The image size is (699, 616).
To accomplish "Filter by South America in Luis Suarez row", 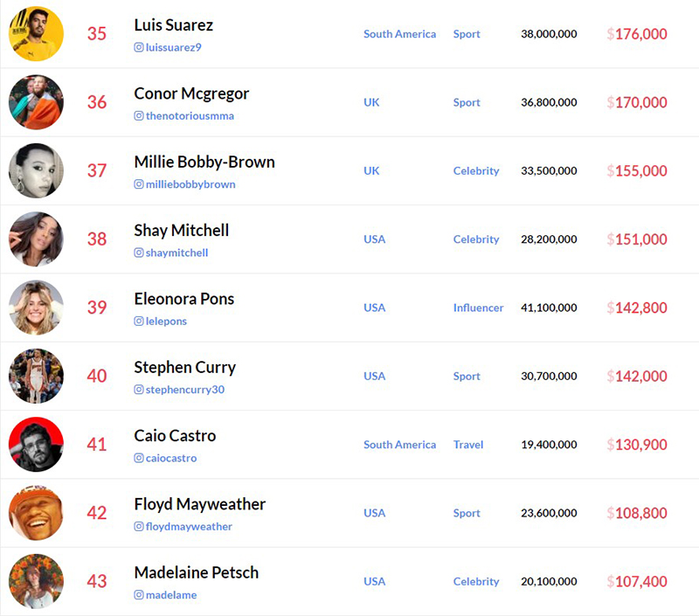I will [x=400, y=34].
